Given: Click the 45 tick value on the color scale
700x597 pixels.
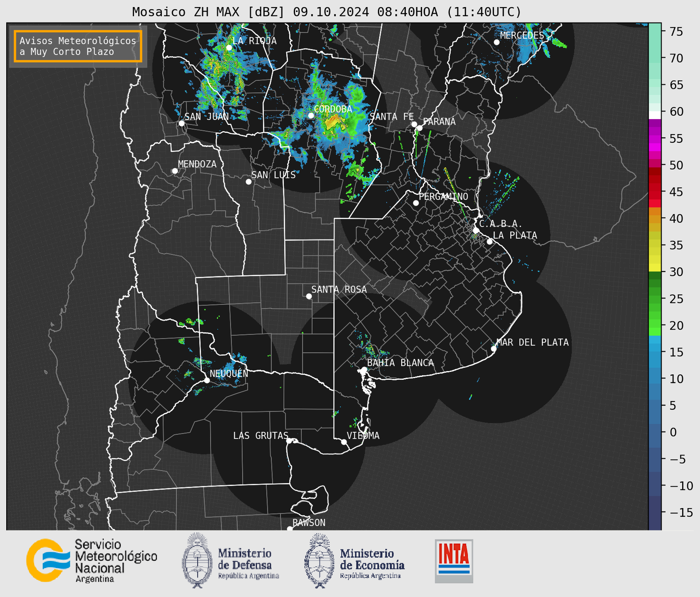Looking at the screenshot, I should pyautogui.click(x=676, y=192).
